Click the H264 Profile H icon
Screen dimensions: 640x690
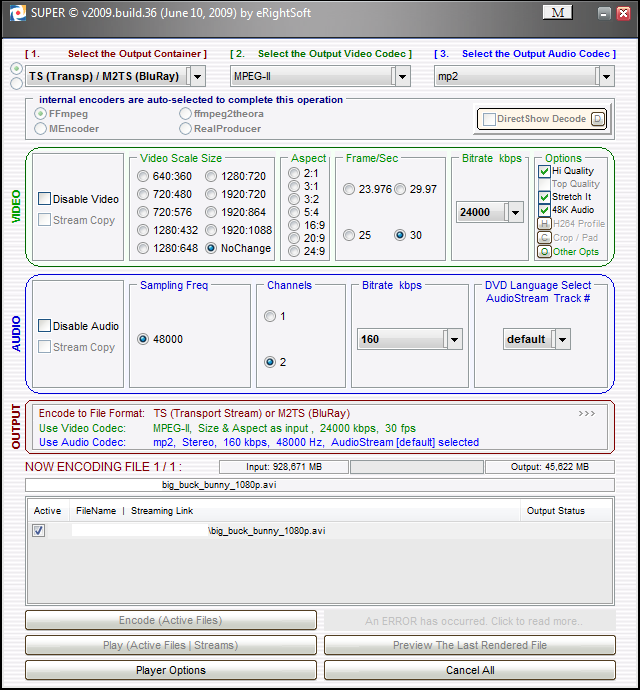[544, 224]
